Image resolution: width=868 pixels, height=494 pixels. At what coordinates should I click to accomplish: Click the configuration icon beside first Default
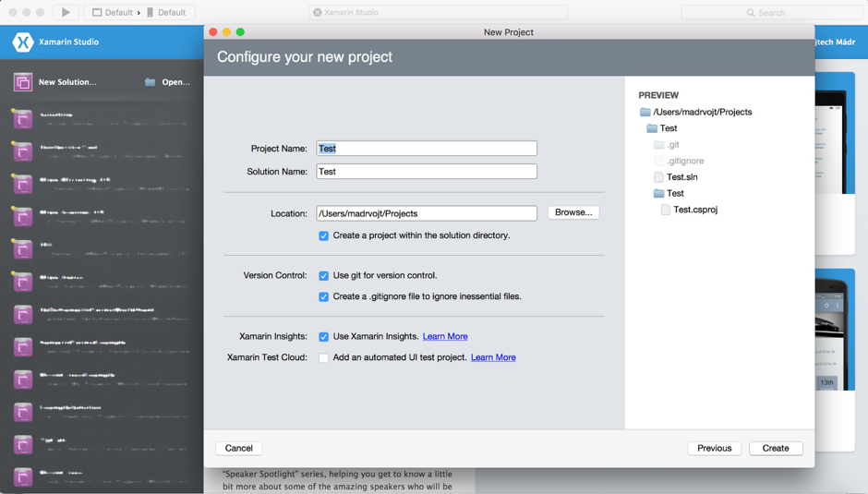point(97,12)
